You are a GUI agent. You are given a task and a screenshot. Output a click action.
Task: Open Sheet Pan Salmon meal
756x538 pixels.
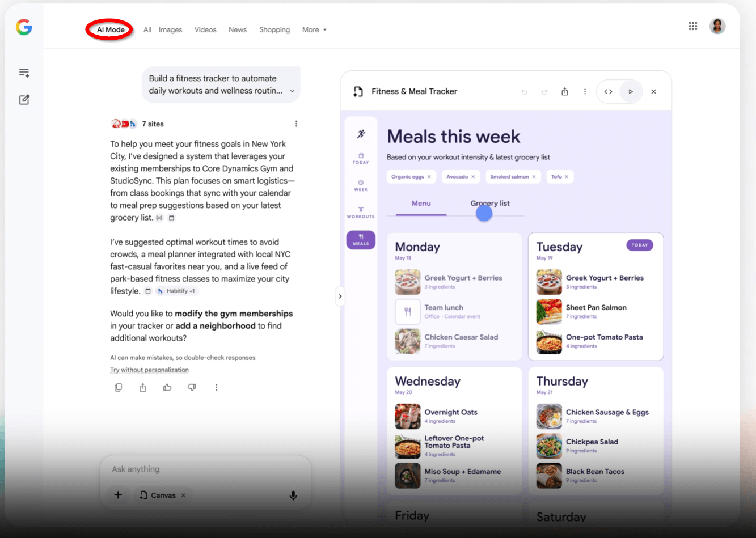[x=595, y=311]
